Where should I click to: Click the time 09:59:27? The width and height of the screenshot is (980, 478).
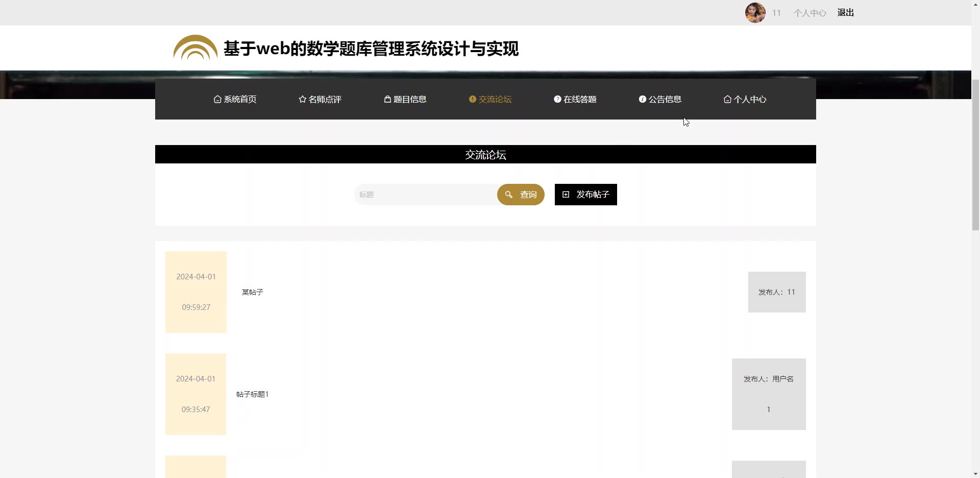pos(196,307)
